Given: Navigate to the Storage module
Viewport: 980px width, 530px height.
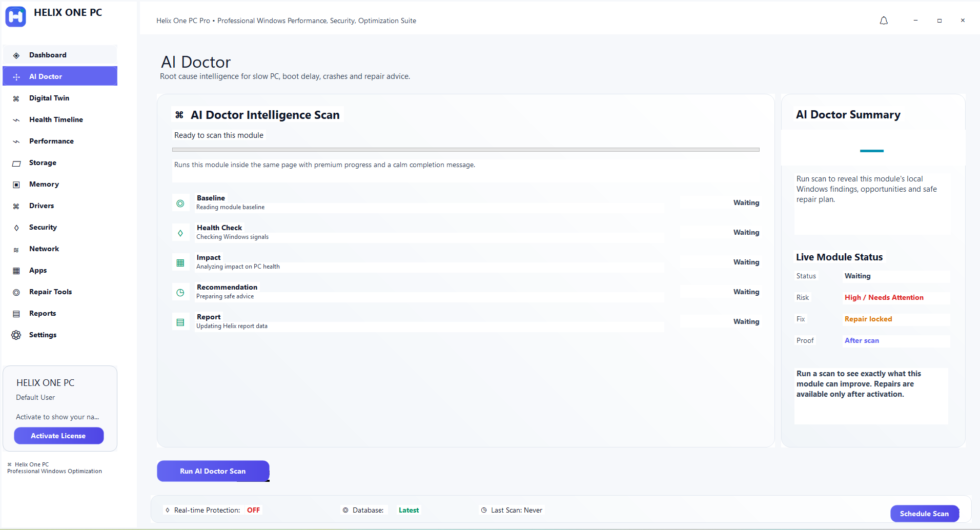Looking at the screenshot, I should pos(60,162).
